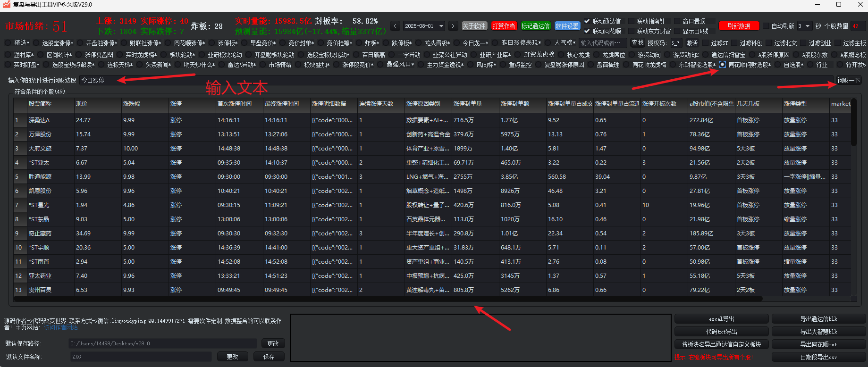Uncheck the 联动同花顺 checkbox
Viewport: 868px width, 367px height.
pyautogui.click(x=587, y=31)
